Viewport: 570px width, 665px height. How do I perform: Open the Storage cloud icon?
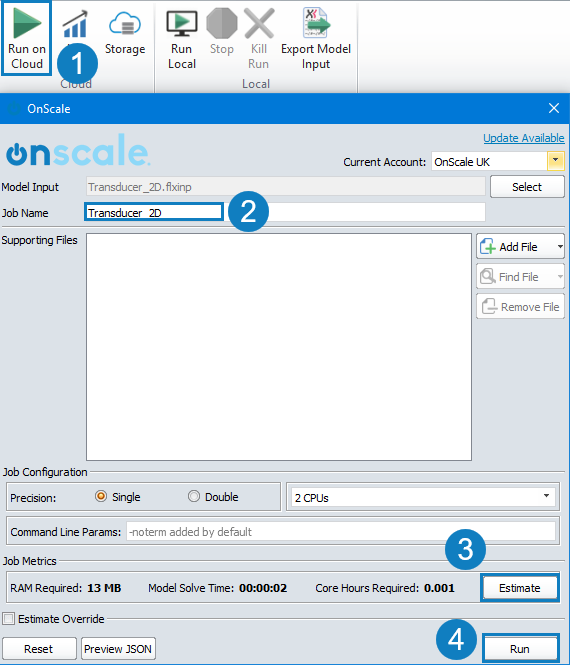click(125, 24)
